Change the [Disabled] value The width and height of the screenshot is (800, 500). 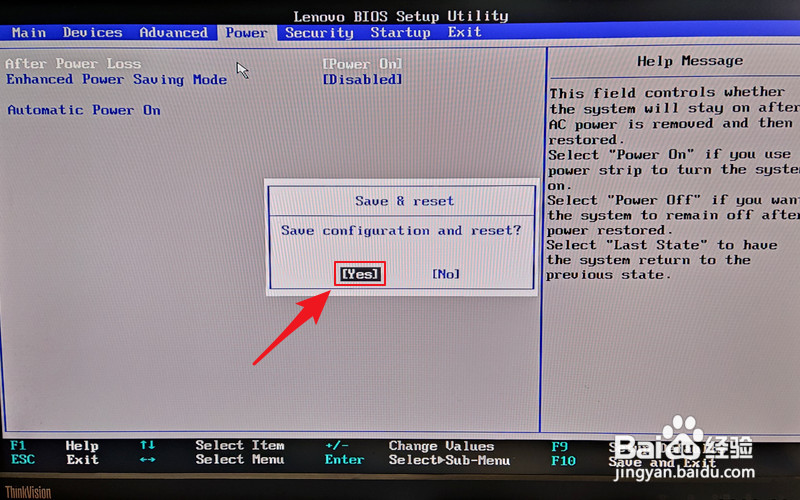[x=362, y=80]
